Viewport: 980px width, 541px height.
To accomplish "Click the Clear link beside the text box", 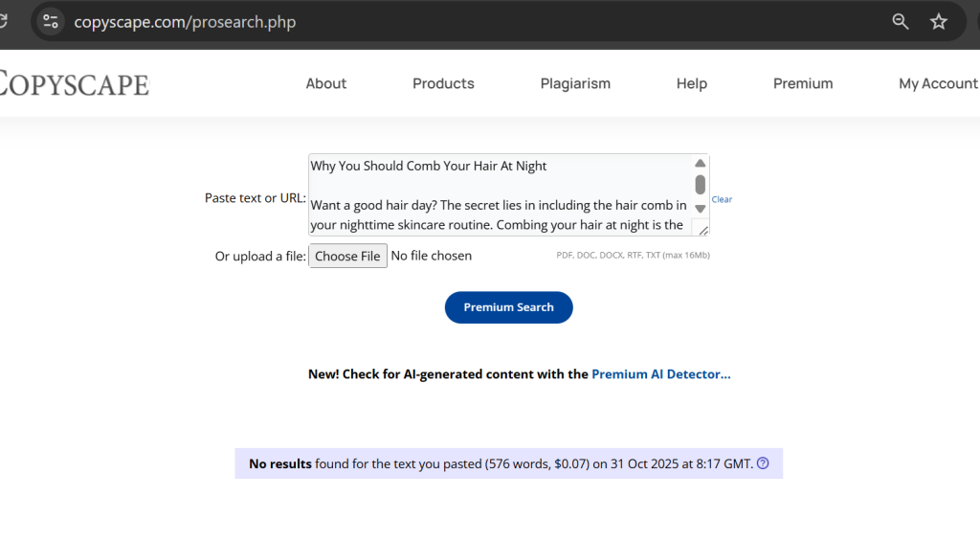I will (x=722, y=199).
